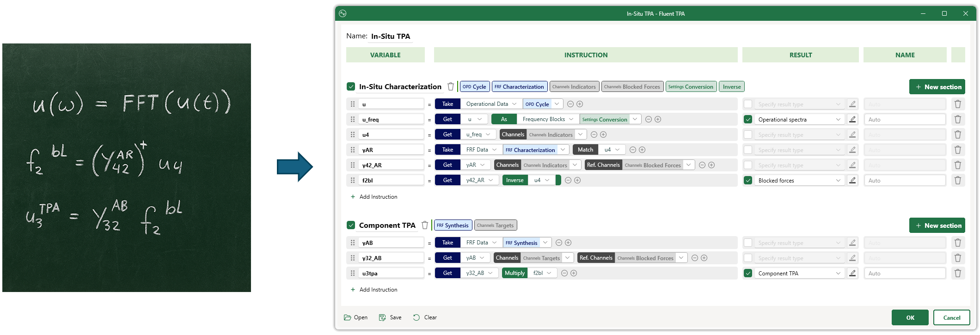980x335 pixels.
Task: Uncheck the In-Situ Characterization section checkbox
Action: coord(351,86)
